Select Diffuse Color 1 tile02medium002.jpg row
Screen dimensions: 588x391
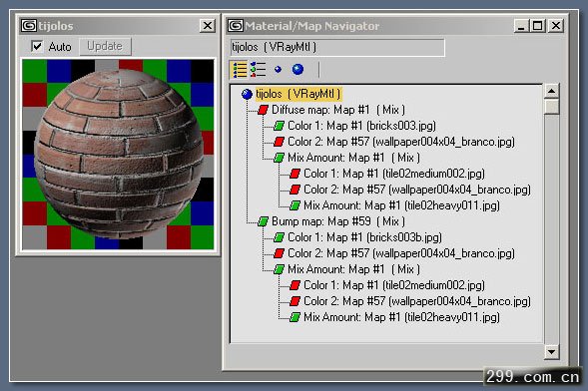click(x=393, y=174)
